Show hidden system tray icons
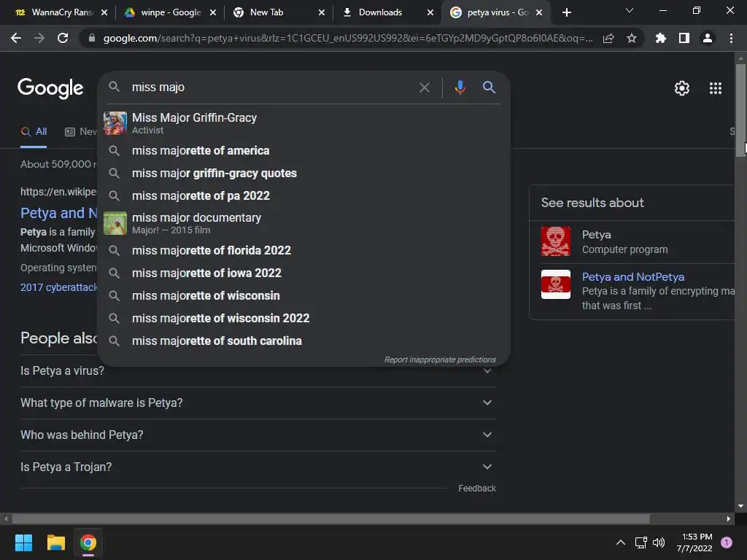Screen dimensions: 747x560 pyautogui.click(x=621, y=542)
